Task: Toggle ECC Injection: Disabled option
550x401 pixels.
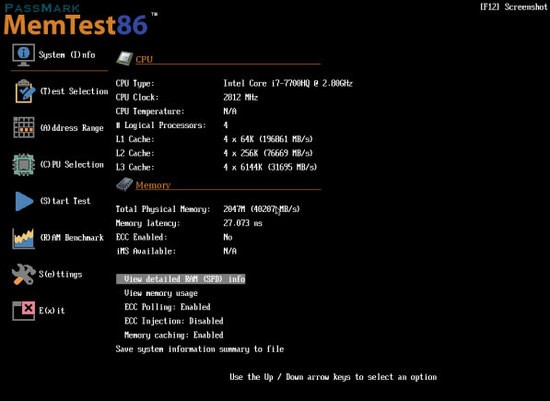Action: (174, 321)
